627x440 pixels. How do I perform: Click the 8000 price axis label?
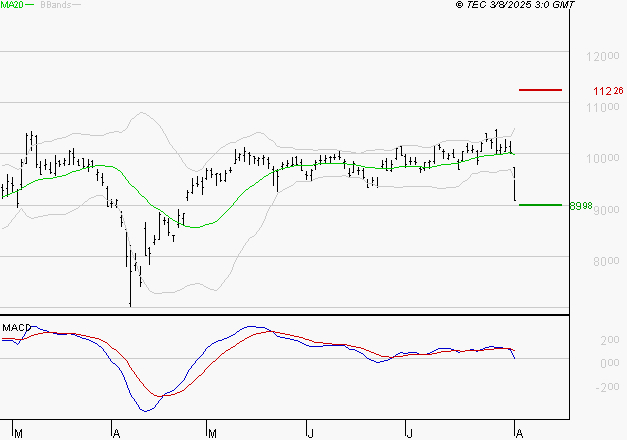coord(606,262)
